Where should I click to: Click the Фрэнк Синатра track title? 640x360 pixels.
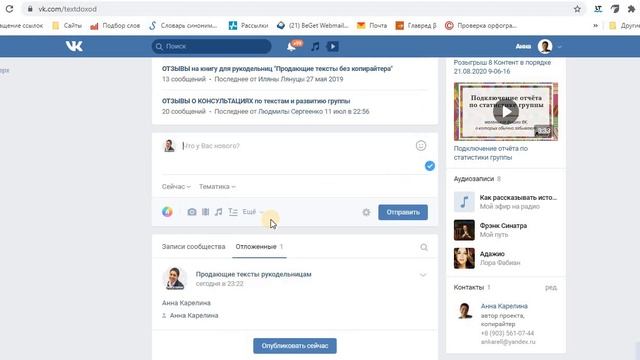(503, 226)
